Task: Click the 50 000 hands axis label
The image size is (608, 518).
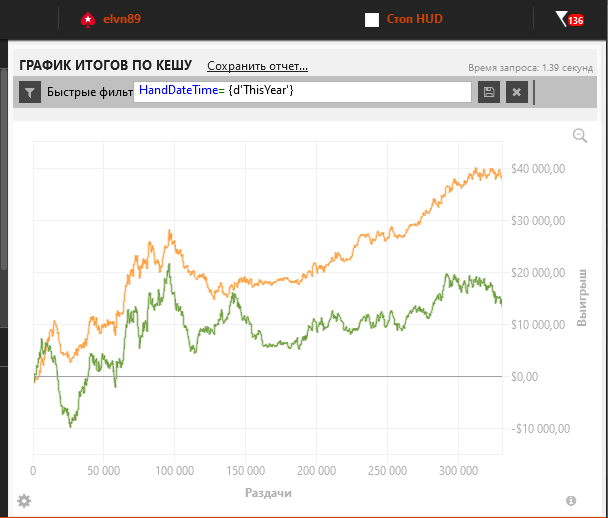Action: click(104, 471)
